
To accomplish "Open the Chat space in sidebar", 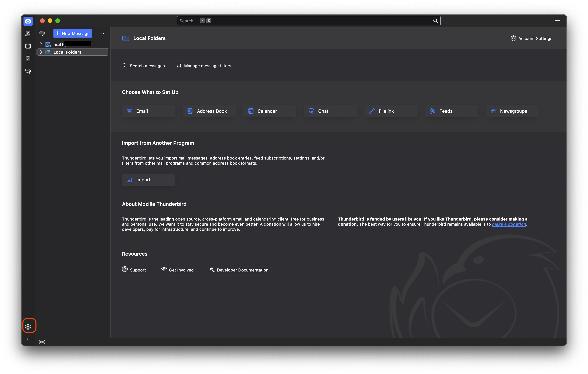I will point(28,71).
